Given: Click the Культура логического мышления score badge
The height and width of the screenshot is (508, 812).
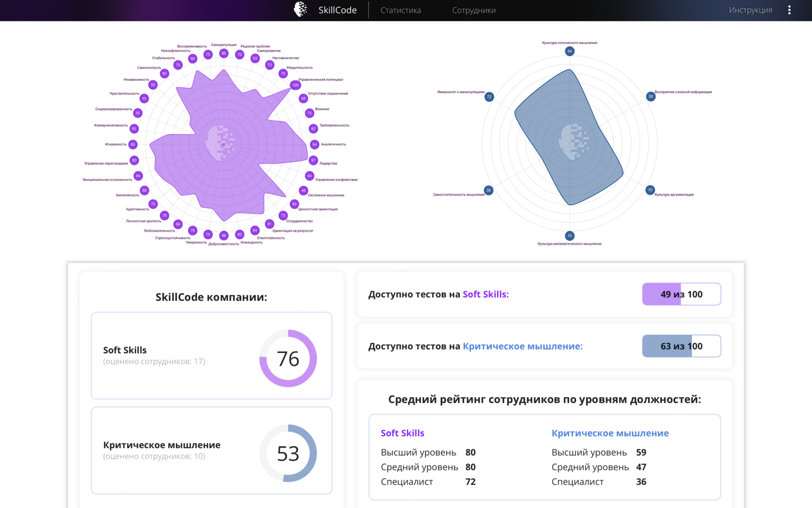Looking at the screenshot, I should 569,51.
